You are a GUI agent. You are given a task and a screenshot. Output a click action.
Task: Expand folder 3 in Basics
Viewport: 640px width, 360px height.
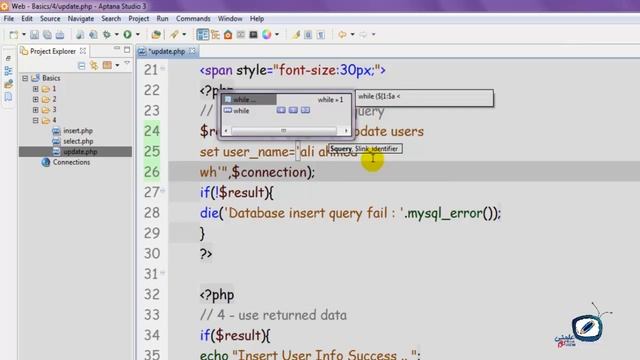pos(36,110)
